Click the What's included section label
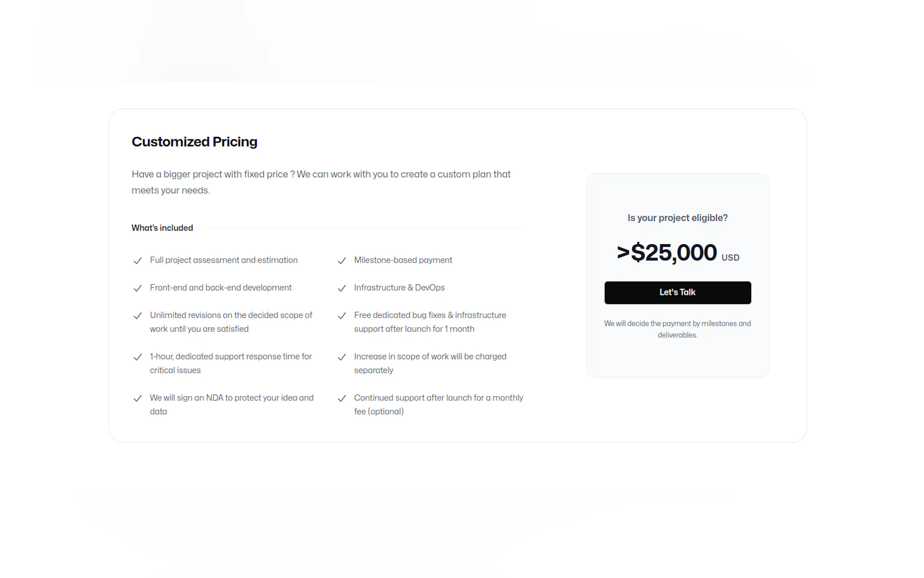Screen dimensions: 924x578 pyautogui.click(x=162, y=228)
